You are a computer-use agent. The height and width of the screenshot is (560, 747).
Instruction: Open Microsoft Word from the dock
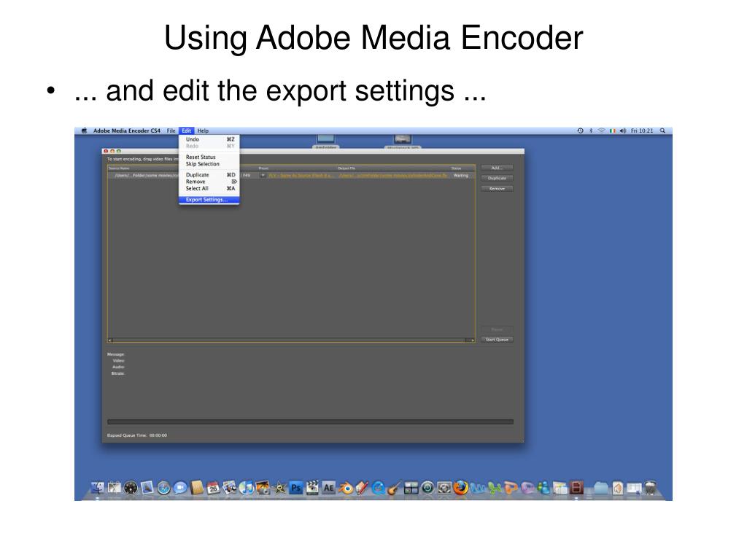coord(478,488)
